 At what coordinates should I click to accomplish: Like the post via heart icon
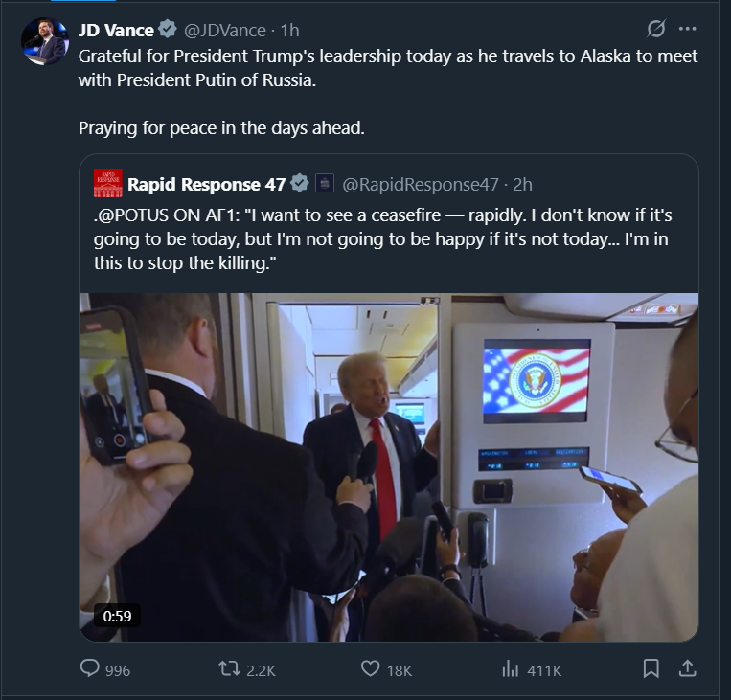[x=371, y=669]
